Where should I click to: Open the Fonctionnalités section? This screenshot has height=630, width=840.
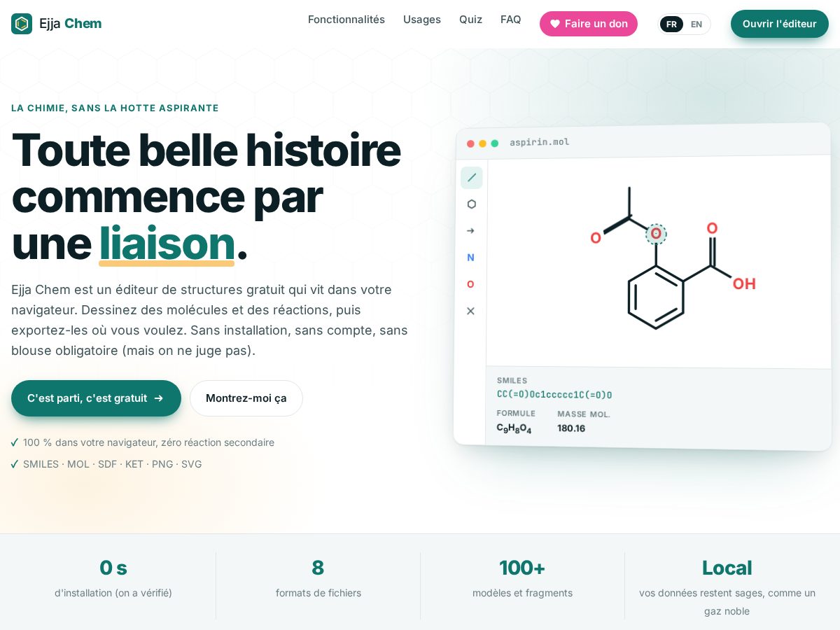(346, 20)
